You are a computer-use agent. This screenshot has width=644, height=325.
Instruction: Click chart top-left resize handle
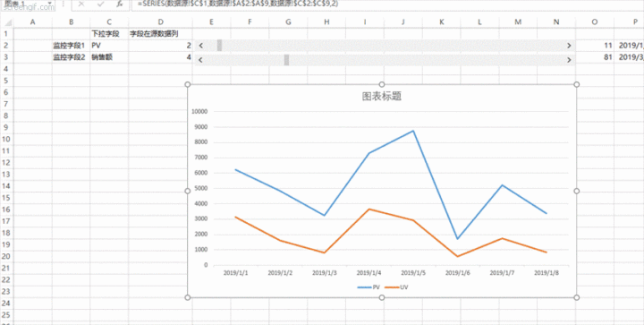point(188,84)
